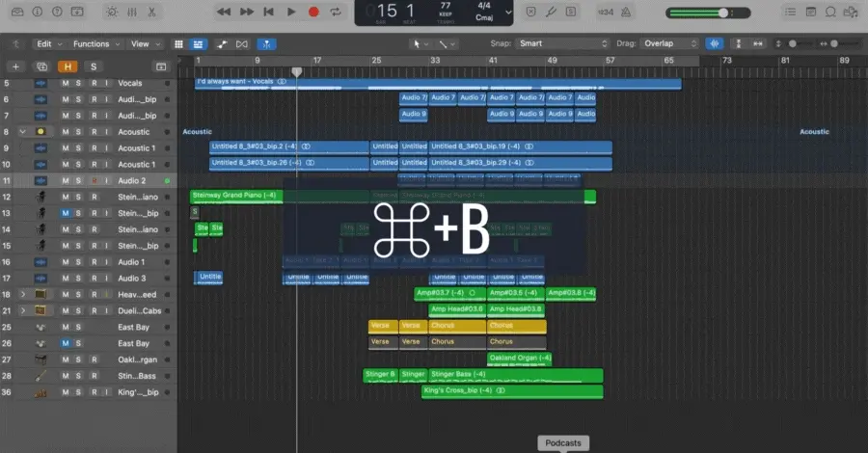Viewport: 868px width, 453px height.
Task: Open the List Editors icon
Action: (x=790, y=12)
